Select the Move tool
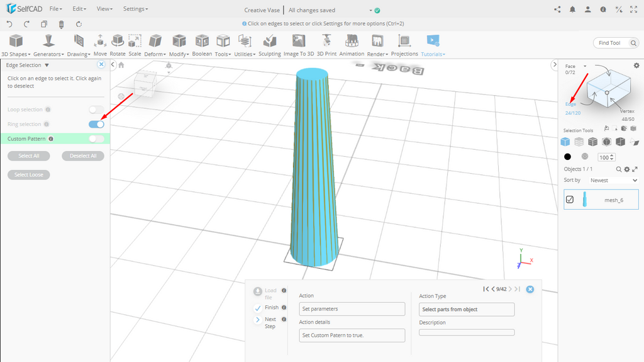 100,42
